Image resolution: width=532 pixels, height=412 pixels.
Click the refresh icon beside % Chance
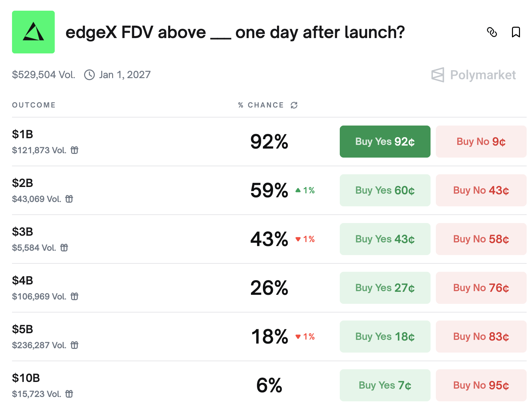coord(294,105)
